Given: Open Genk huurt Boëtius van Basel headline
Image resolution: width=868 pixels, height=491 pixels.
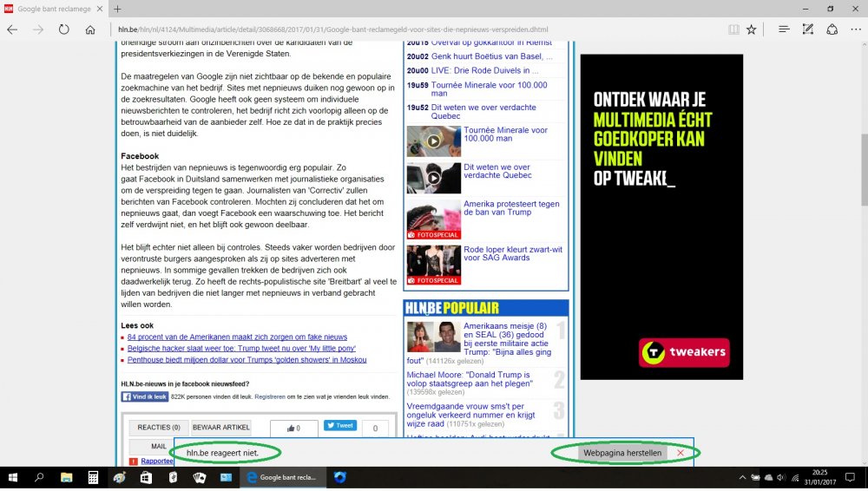Looking at the screenshot, I should [491, 56].
